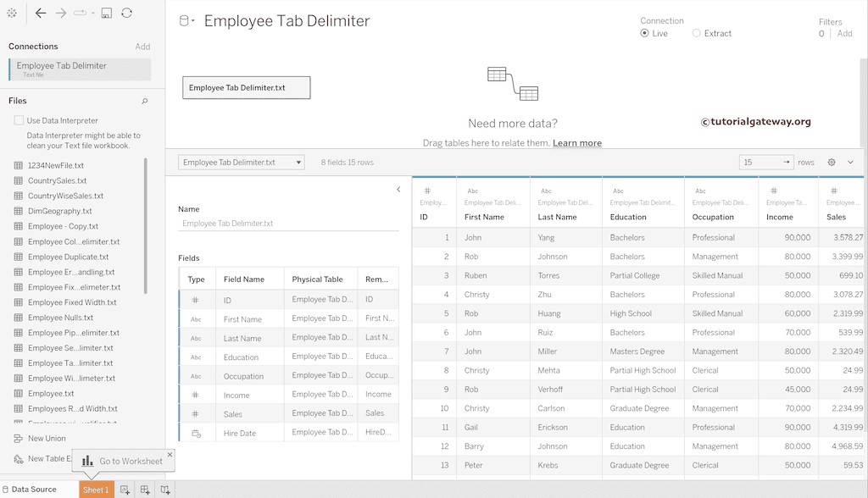Click the Redo arrow icon
This screenshot has height=498, width=868.
pos(59,13)
